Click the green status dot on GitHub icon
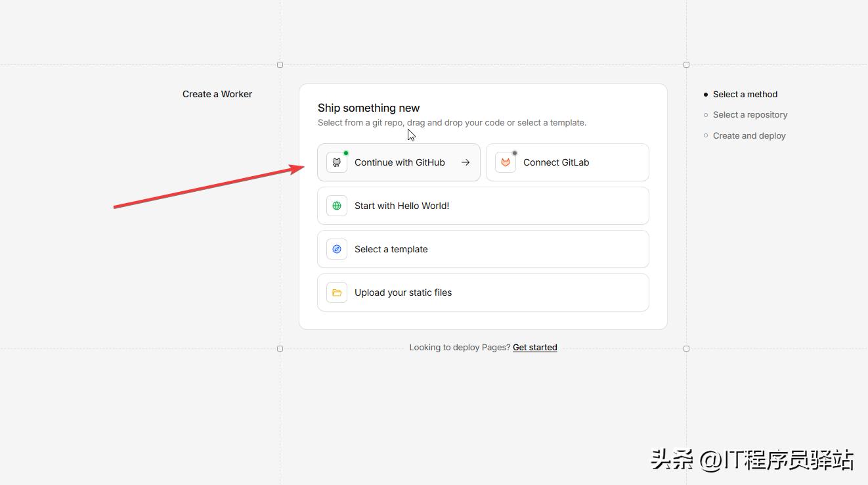Image resolution: width=868 pixels, height=485 pixels. [x=346, y=153]
